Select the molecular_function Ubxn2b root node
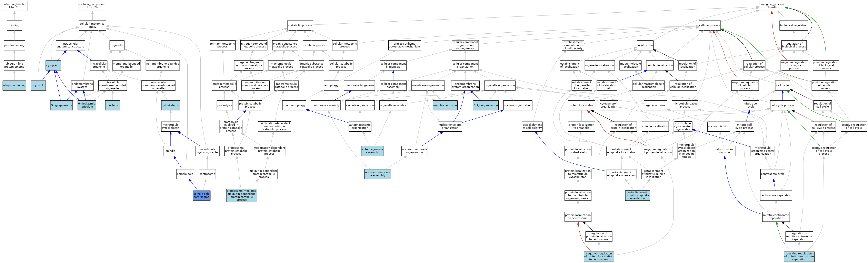The width and height of the screenshot is (868, 263). tap(14, 6)
